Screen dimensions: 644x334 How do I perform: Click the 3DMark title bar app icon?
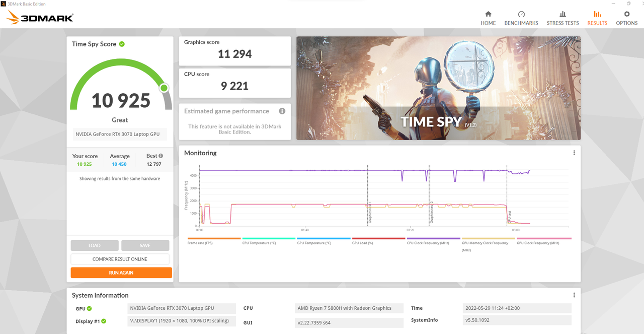click(3, 4)
